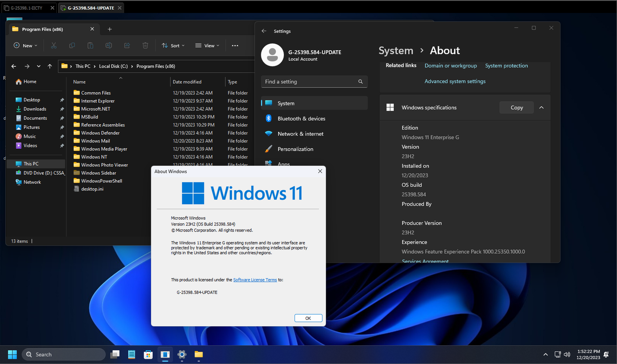Select the desktop.ini file
This screenshot has height=364, width=617.
click(x=92, y=189)
